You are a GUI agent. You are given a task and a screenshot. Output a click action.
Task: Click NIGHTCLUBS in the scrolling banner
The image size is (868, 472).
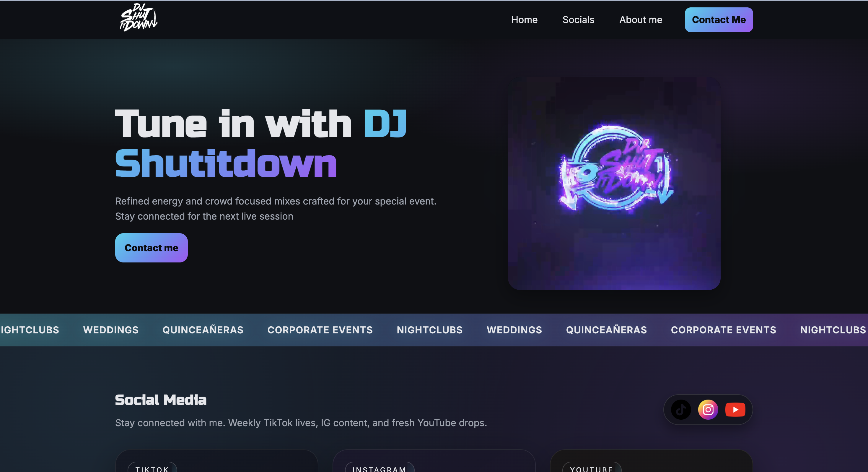click(x=430, y=330)
